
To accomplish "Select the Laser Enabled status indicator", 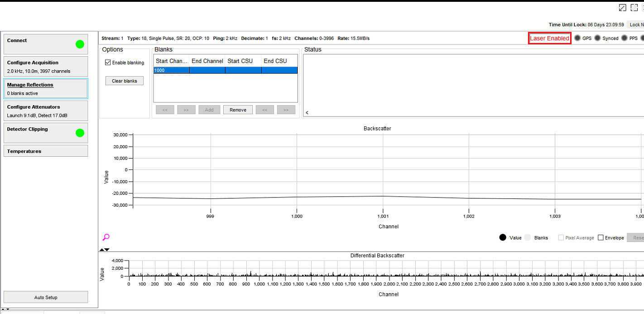I will click(549, 38).
